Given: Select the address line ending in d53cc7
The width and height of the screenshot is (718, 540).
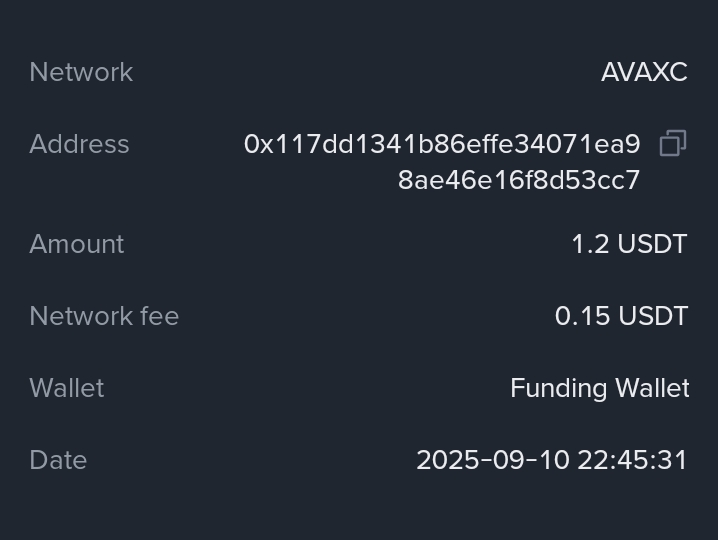Looking at the screenshot, I should pos(519,180).
